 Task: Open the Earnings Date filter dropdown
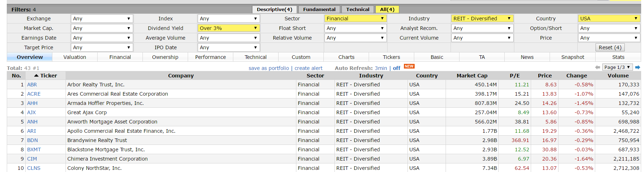coord(102,38)
